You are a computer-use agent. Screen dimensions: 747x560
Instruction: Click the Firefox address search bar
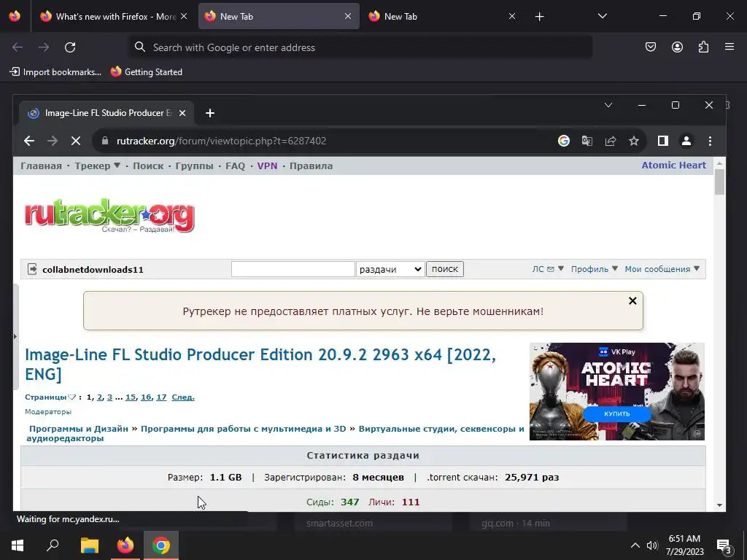click(x=361, y=47)
